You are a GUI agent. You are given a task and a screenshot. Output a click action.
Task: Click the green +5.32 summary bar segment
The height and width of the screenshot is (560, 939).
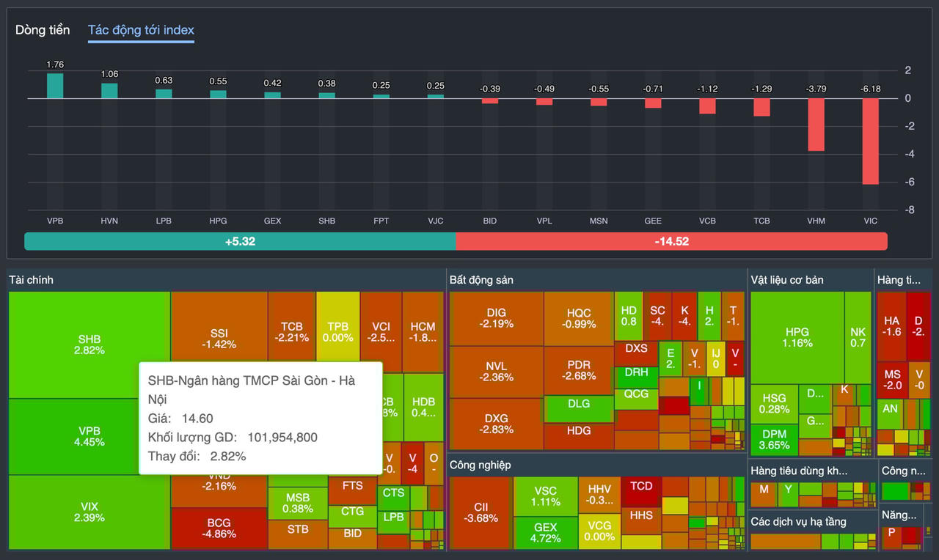240,241
